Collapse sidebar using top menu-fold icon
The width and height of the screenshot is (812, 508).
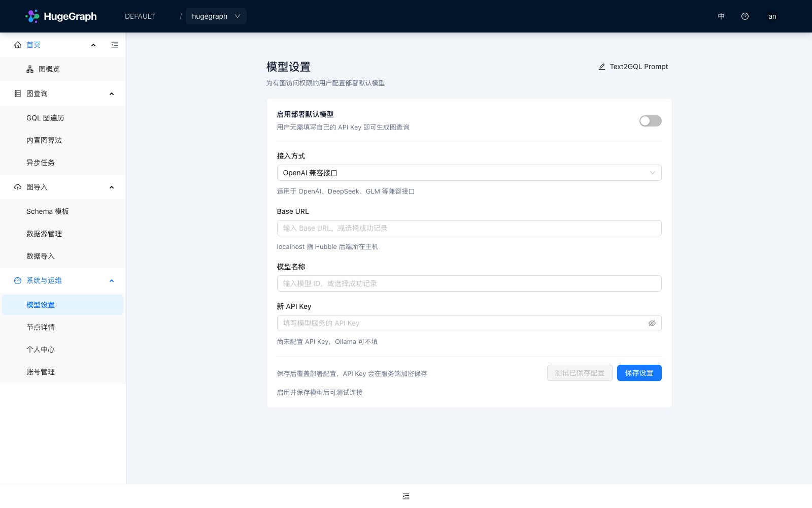[x=115, y=45]
